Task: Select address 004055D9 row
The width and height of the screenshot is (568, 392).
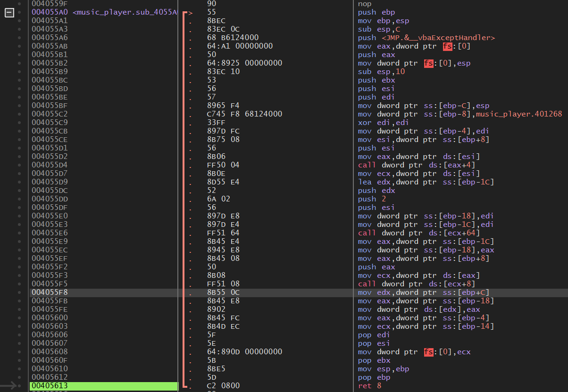Action: (50, 182)
